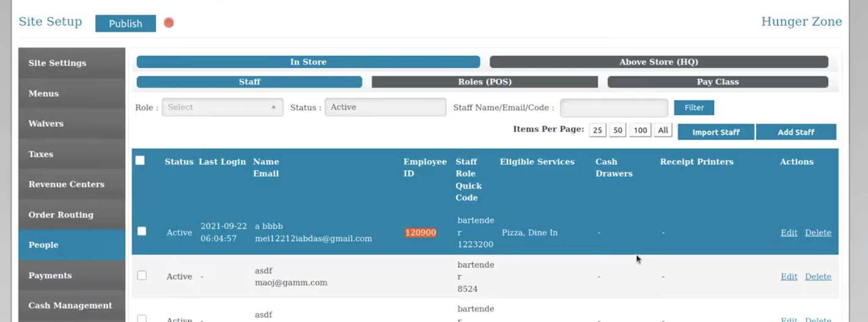Open the Hunger Zone site link

(x=801, y=21)
